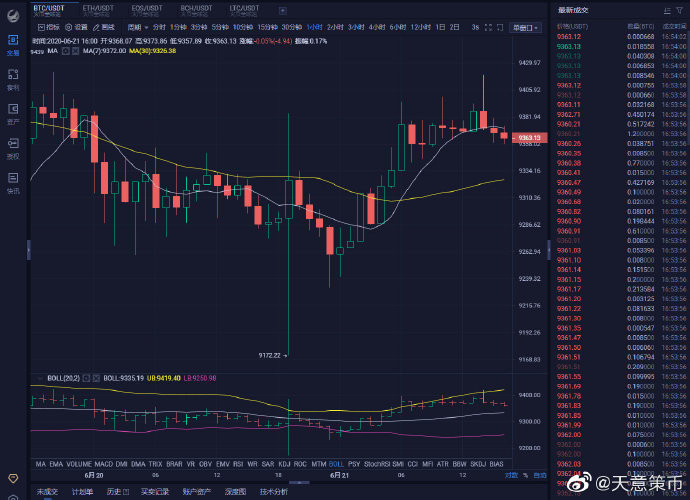
Task: Remove the MA indicator with its X button
Action: pyautogui.click(x=74, y=50)
